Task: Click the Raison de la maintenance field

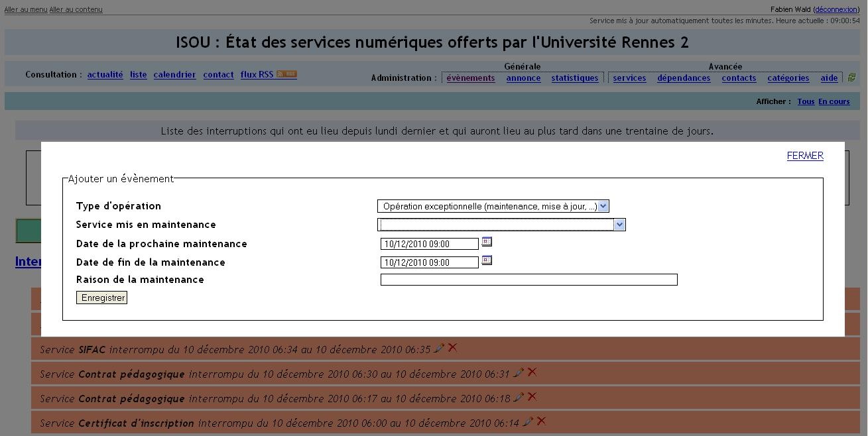Action: click(528, 280)
